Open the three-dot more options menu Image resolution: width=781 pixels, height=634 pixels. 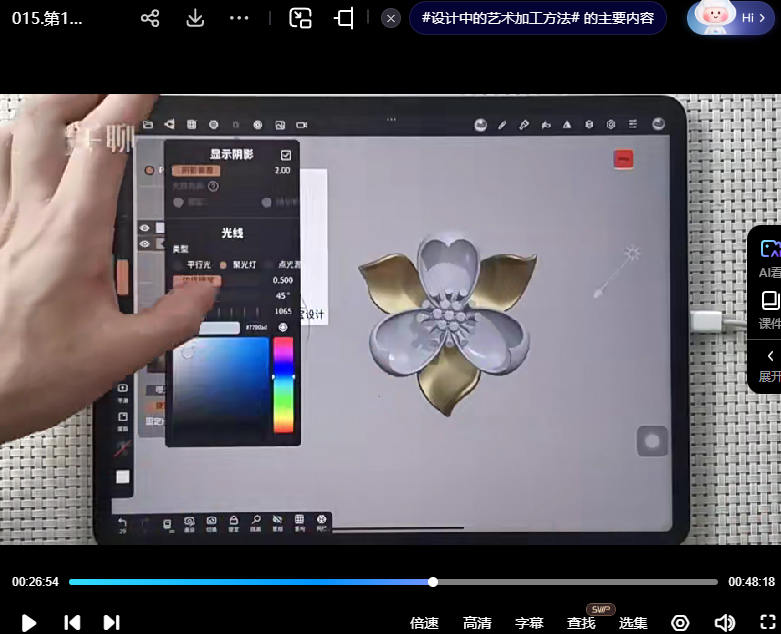tap(239, 18)
